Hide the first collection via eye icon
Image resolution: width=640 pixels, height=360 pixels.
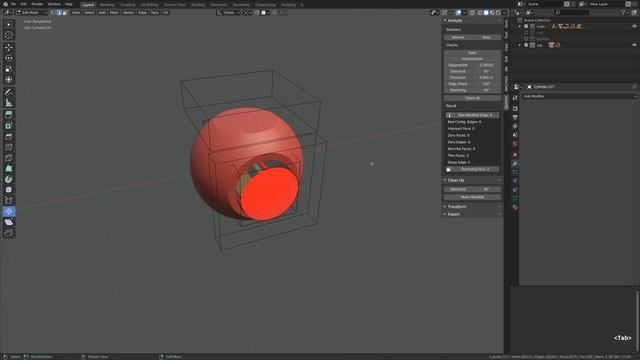pos(634,26)
